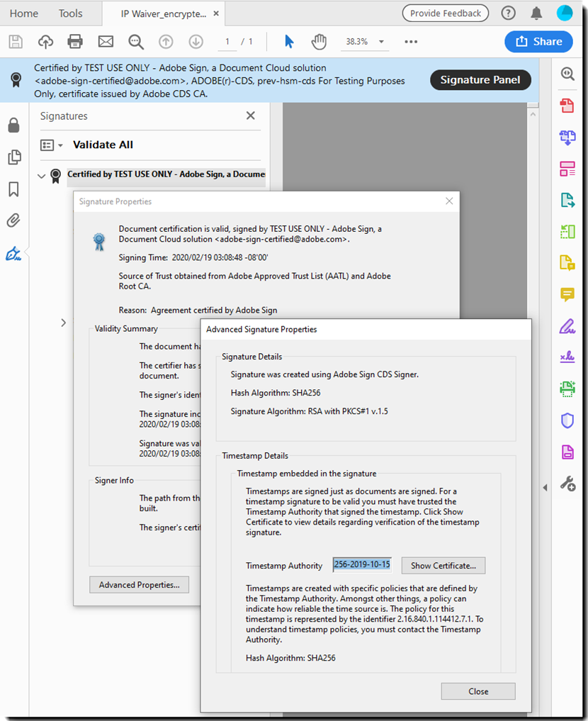
Task: Open notifications bell icon
Action: (x=536, y=13)
